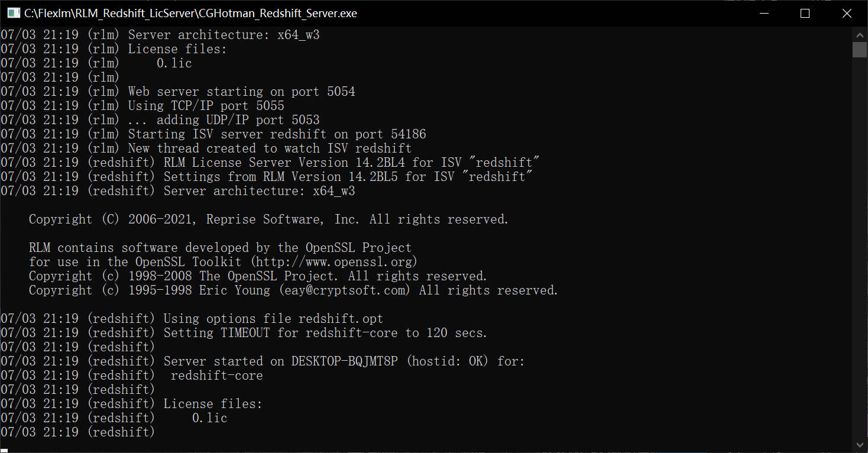
Task: Maximize the console window
Action: coord(805,13)
